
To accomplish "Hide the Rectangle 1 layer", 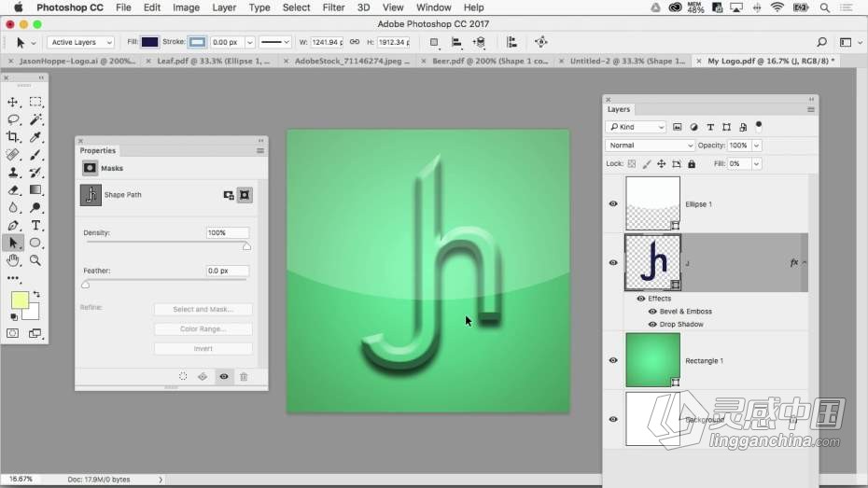I will pyautogui.click(x=613, y=360).
